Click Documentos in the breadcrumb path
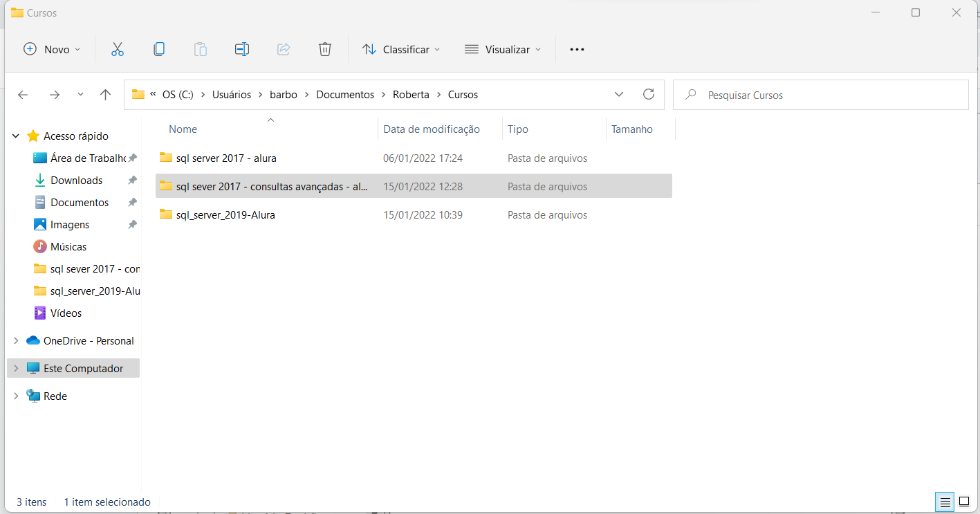Screen dimensions: 980x514 345,95
